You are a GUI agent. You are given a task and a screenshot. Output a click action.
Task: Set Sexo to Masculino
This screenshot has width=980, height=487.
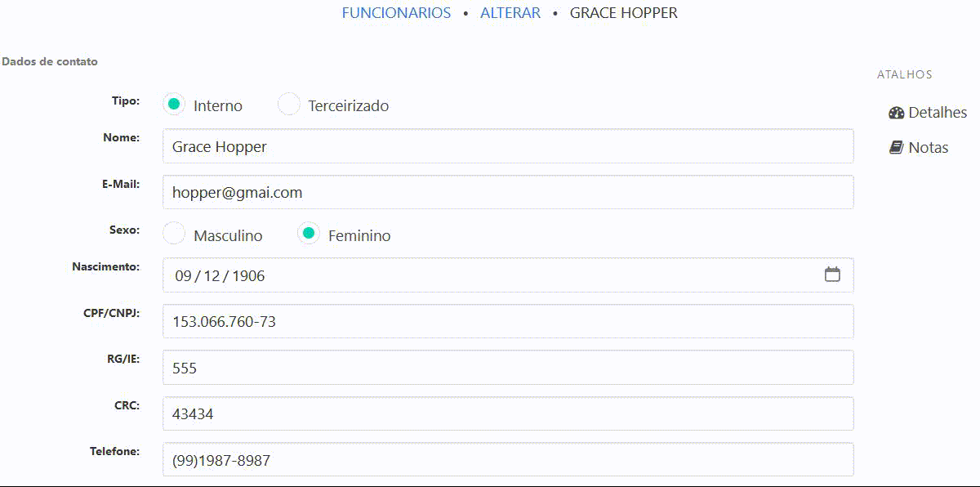pyautogui.click(x=174, y=234)
